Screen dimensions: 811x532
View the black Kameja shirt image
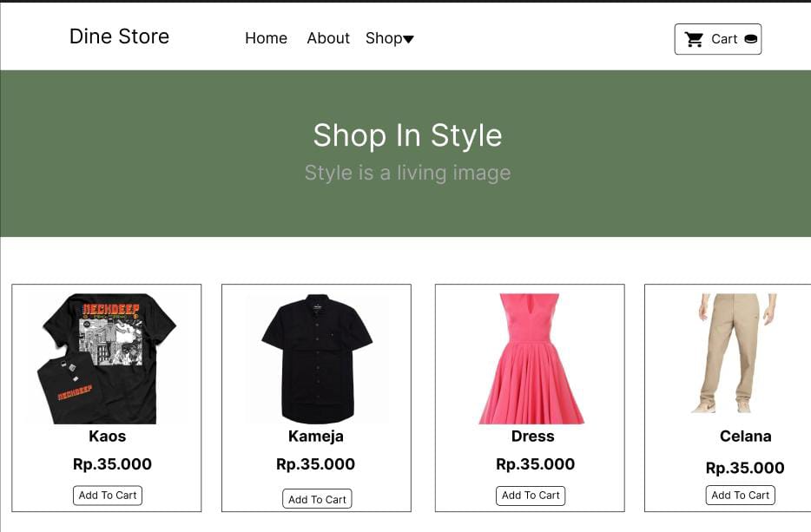[x=317, y=358]
